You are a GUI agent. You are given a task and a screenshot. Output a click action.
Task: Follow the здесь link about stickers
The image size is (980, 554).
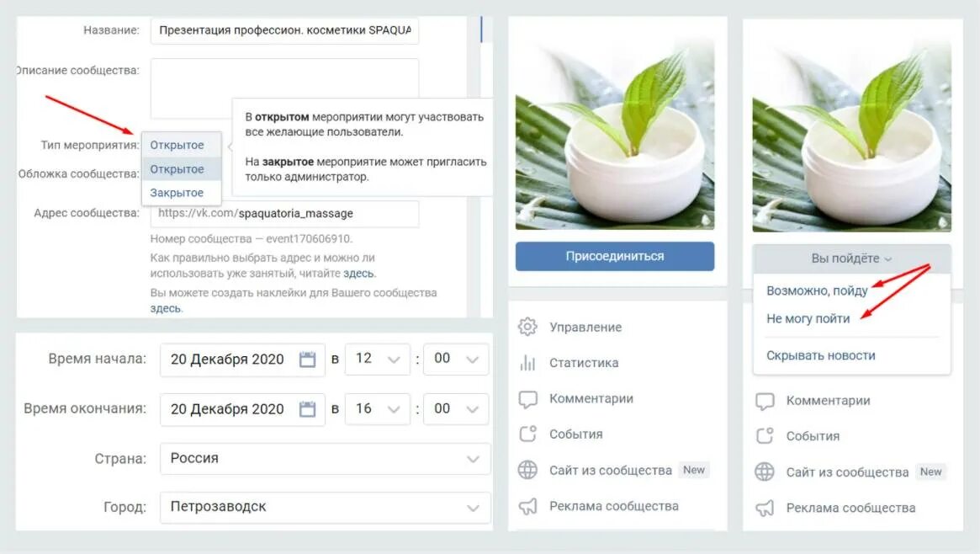(x=166, y=308)
